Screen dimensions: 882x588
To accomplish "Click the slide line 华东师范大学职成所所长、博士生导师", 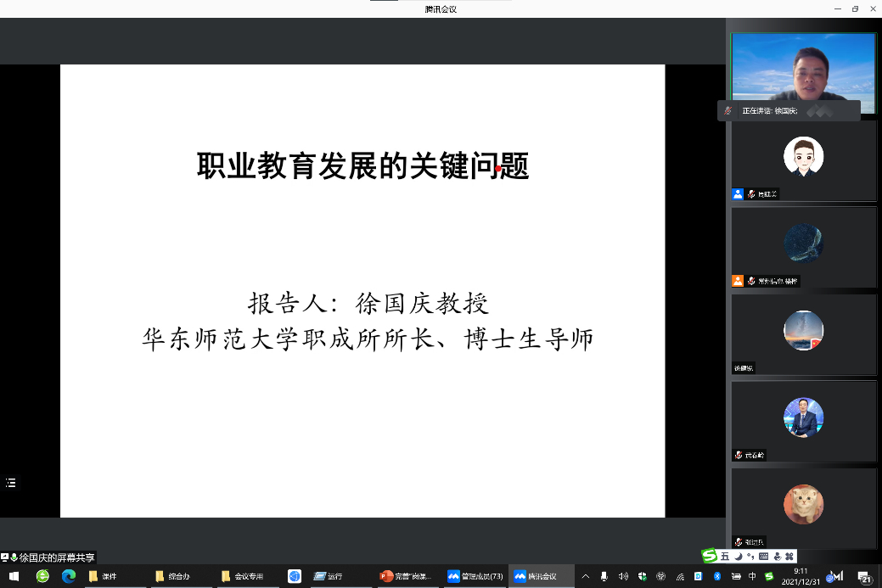I will 368,339.
